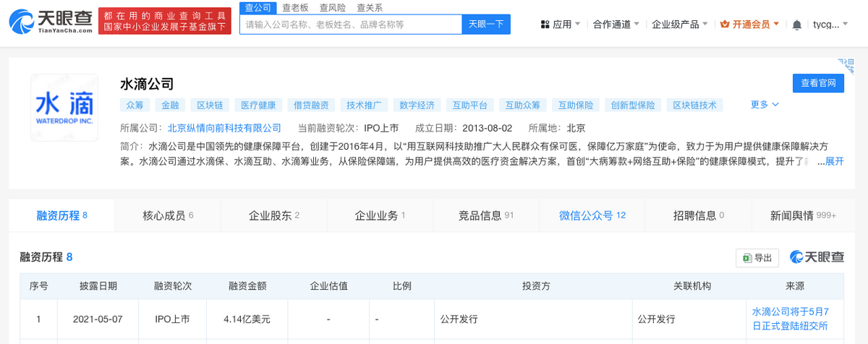Image resolution: width=868 pixels, height=344 pixels.
Task: Click the 应用 grid icon
Action: [x=545, y=24]
